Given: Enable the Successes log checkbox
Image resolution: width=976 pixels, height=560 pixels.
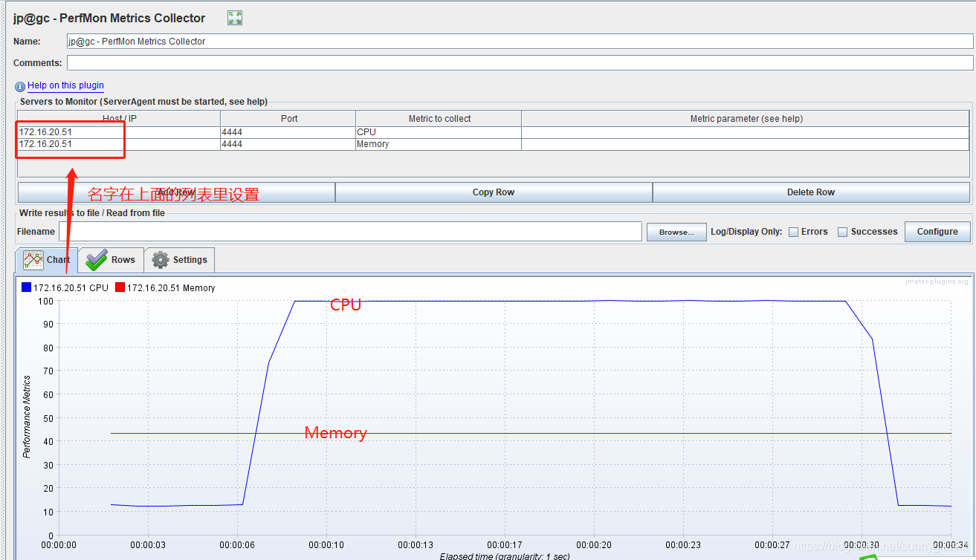Looking at the screenshot, I should click(x=843, y=232).
